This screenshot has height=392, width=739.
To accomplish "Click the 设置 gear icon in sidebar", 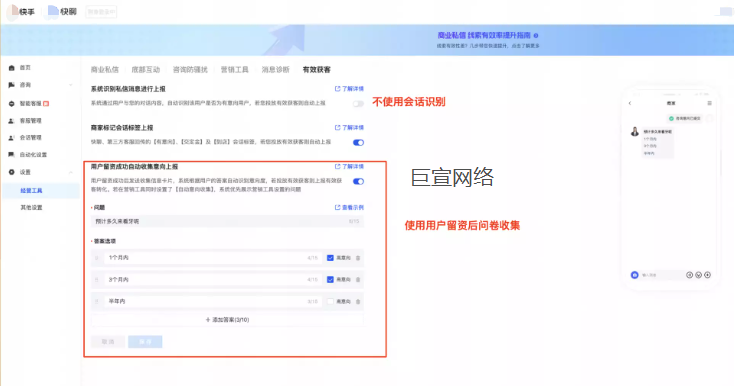I will (12, 172).
